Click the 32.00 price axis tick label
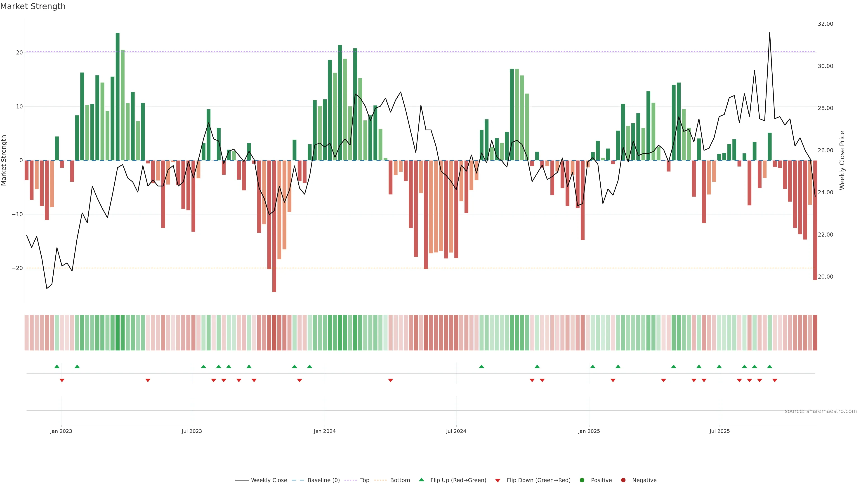Image resolution: width=868 pixels, height=488 pixels. (825, 24)
